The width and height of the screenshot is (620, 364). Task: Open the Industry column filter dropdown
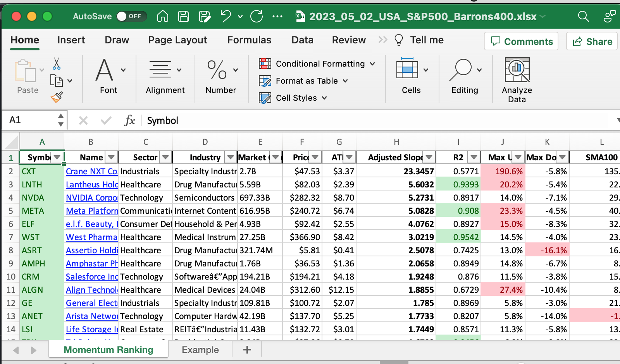(231, 157)
